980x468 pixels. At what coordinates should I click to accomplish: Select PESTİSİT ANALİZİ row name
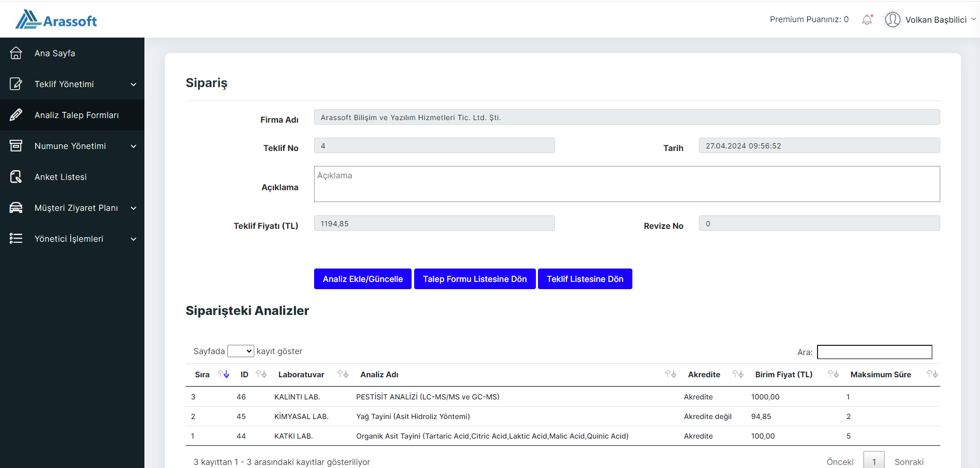pos(428,397)
